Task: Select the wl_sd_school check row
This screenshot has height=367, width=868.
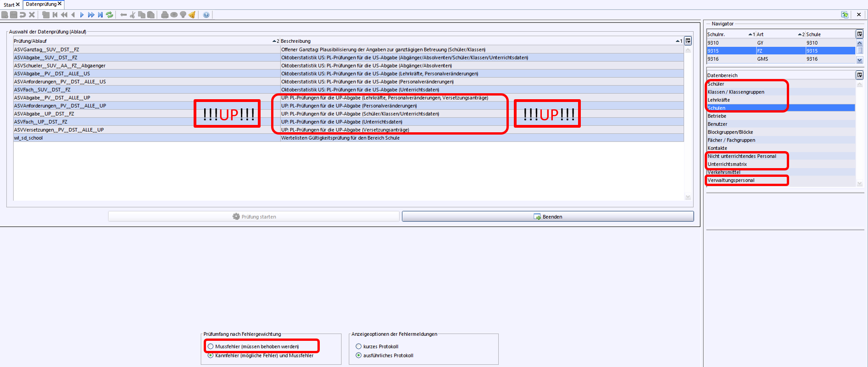Action: (x=349, y=138)
